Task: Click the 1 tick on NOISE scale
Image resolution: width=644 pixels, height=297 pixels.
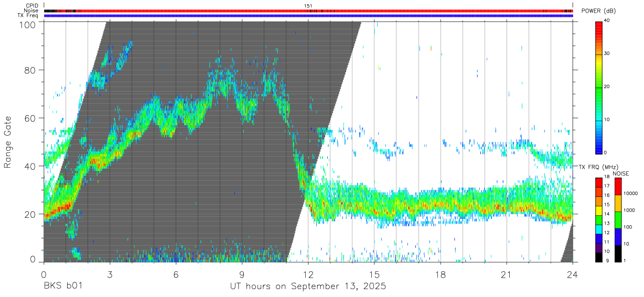Action: click(x=625, y=260)
